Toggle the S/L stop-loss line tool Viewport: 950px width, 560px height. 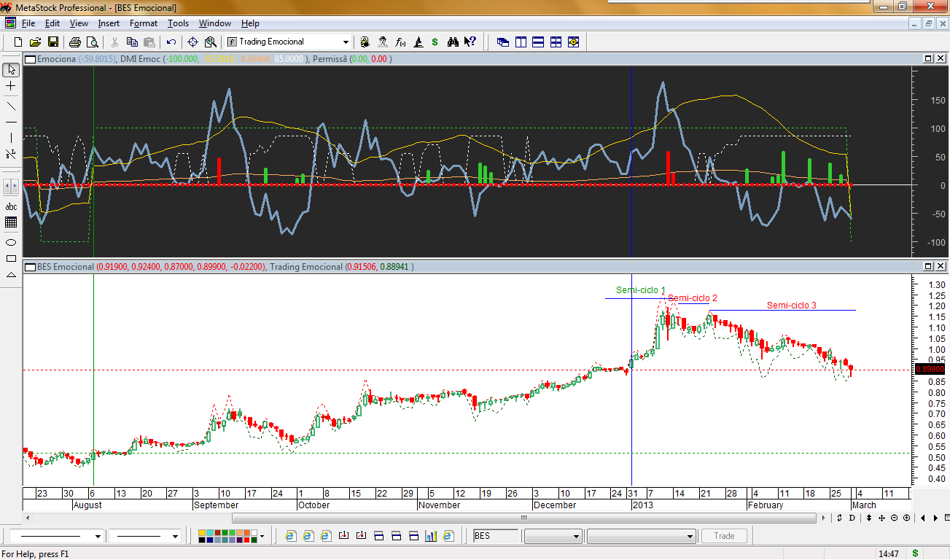(11, 155)
